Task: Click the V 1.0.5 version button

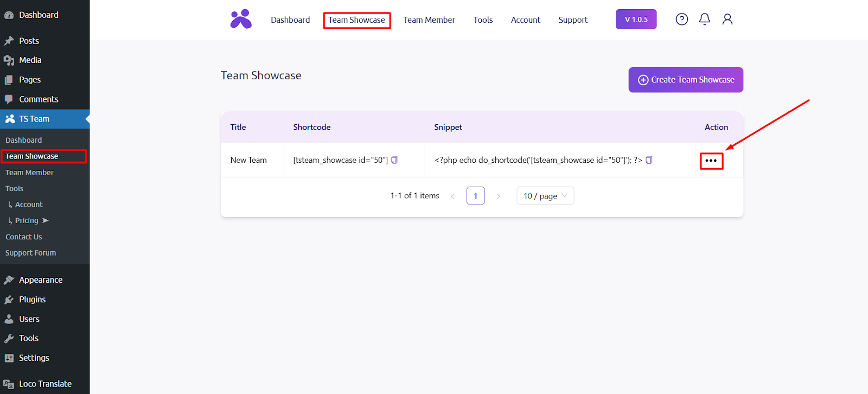Action: click(636, 20)
